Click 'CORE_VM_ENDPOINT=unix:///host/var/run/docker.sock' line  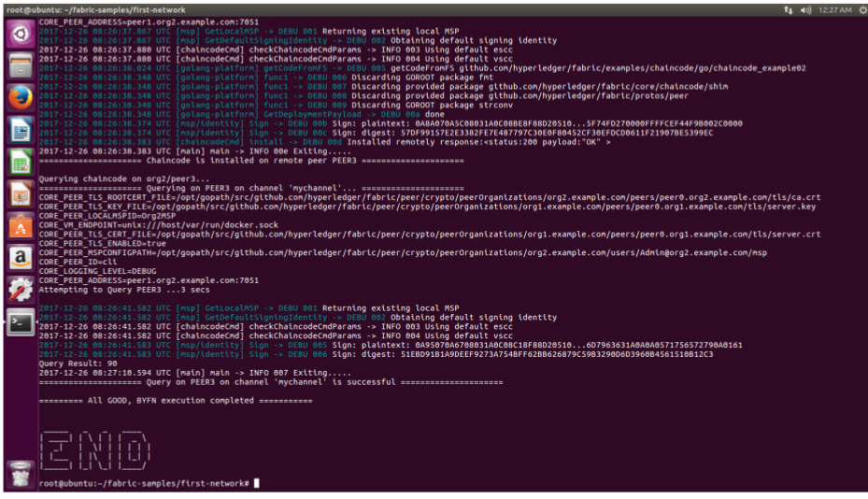(x=158, y=225)
